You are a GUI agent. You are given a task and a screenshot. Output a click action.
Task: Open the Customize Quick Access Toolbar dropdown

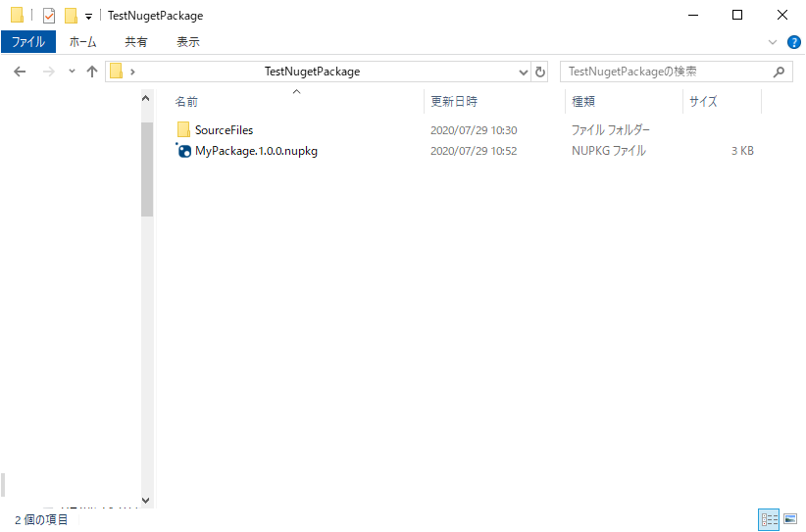[x=88, y=17]
